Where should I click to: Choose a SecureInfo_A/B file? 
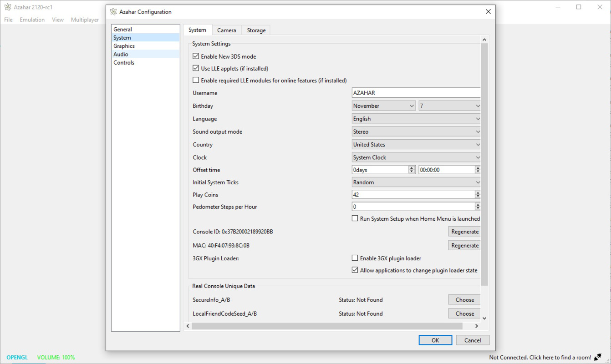tap(463, 299)
